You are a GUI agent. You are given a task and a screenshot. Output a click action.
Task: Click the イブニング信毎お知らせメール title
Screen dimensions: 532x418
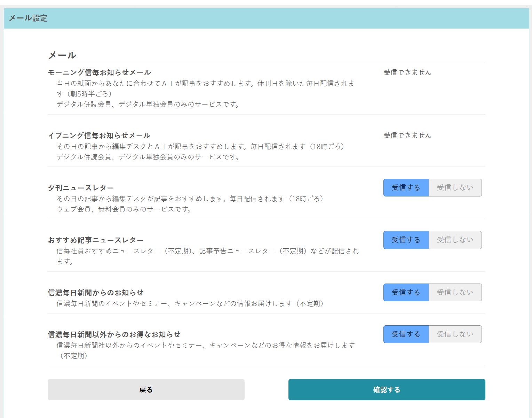coord(99,136)
